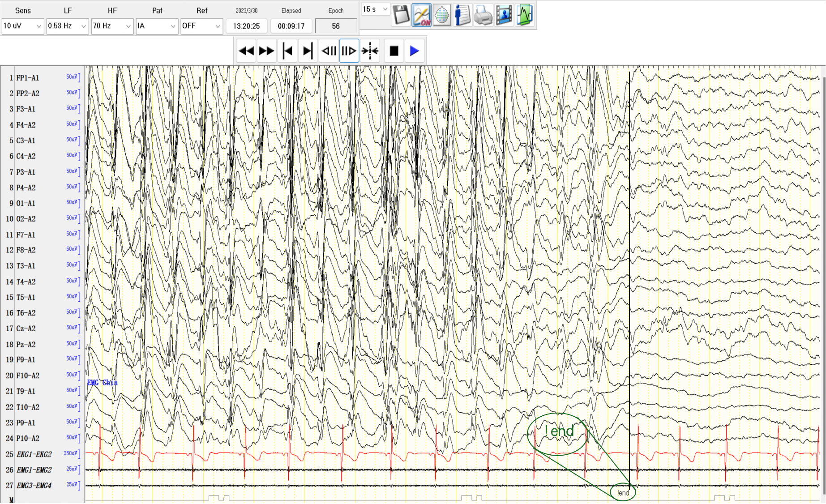Click the green trend graph icon
826x504 pixels.
point(525,15)
